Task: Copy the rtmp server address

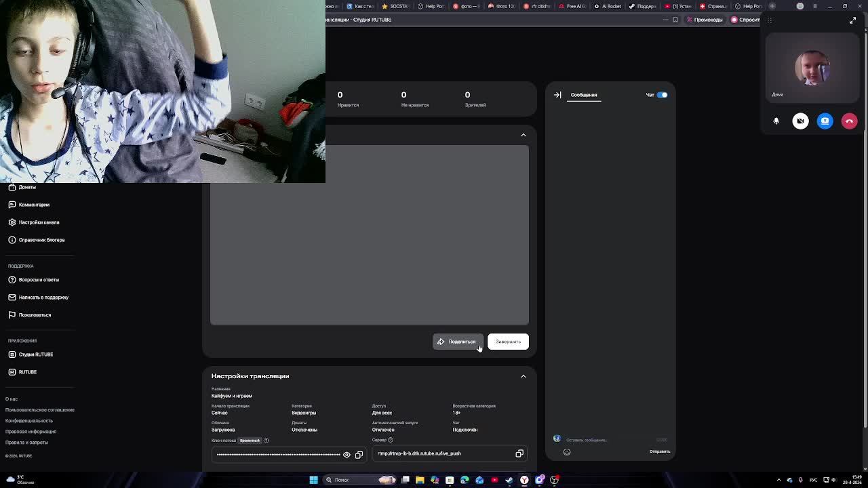Action: pos(519,453)
